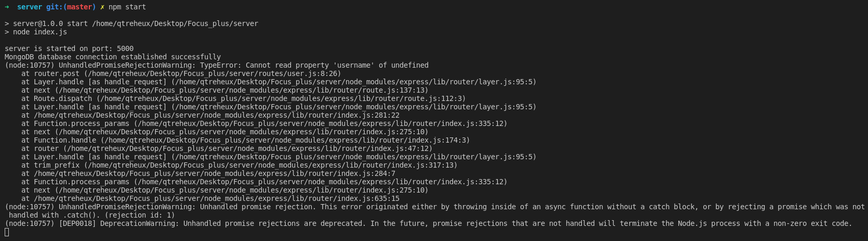Screen dimensions: 868x241
Task: Click the "npm start" command text
Action: tap(127, 7)
